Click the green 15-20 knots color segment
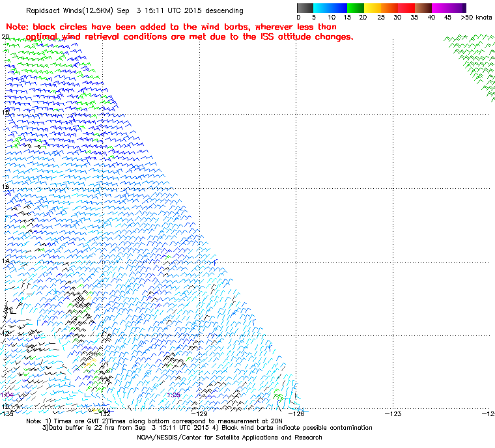This screenshot has width=495, height=448. [x=356, y=8]
